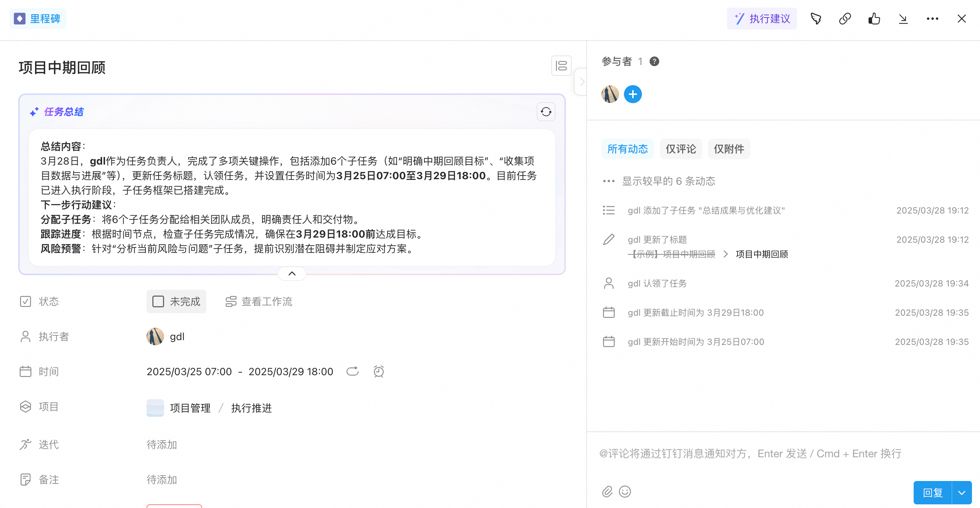Refresh the 任务总结 summary

[546, 112]
